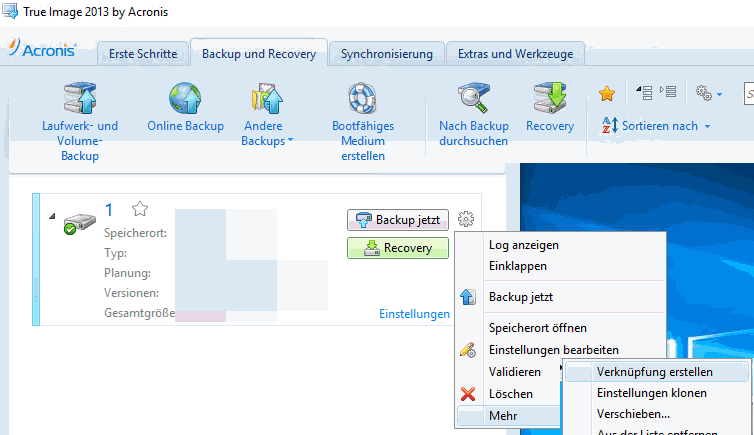The width and height of the screenshot is (754, 435).
Task: Expand all backup boxes icon
Action: pyautogui.click(x=668, y=91)
